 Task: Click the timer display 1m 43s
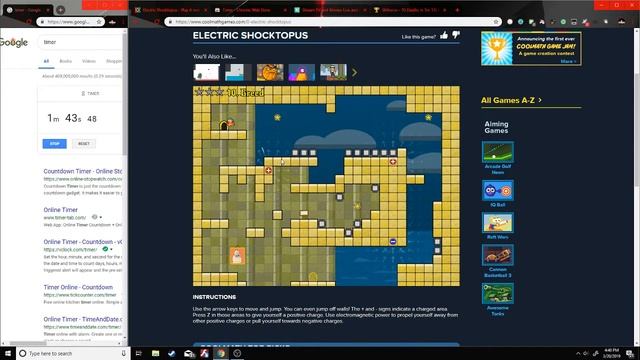(x=72, y=118)
